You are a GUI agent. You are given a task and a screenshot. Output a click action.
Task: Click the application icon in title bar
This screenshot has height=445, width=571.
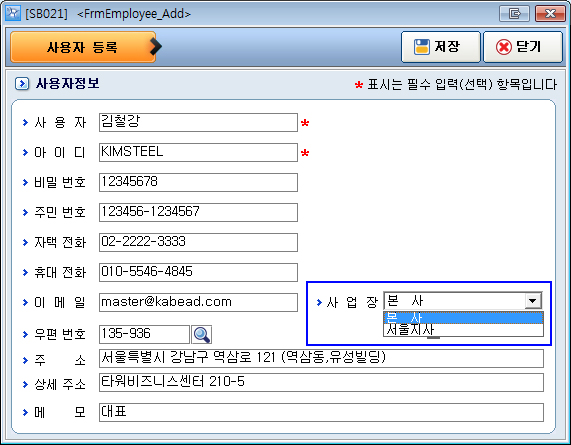tap(13, 13)
